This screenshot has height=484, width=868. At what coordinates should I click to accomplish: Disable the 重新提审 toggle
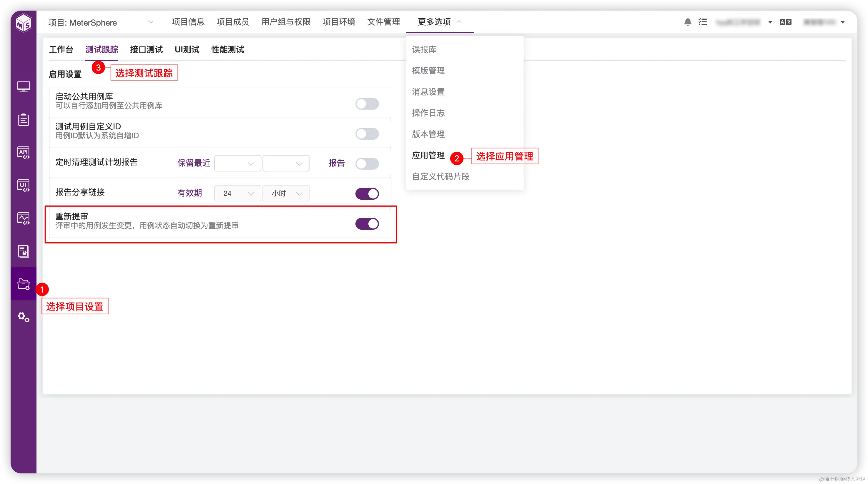[367, 223]
